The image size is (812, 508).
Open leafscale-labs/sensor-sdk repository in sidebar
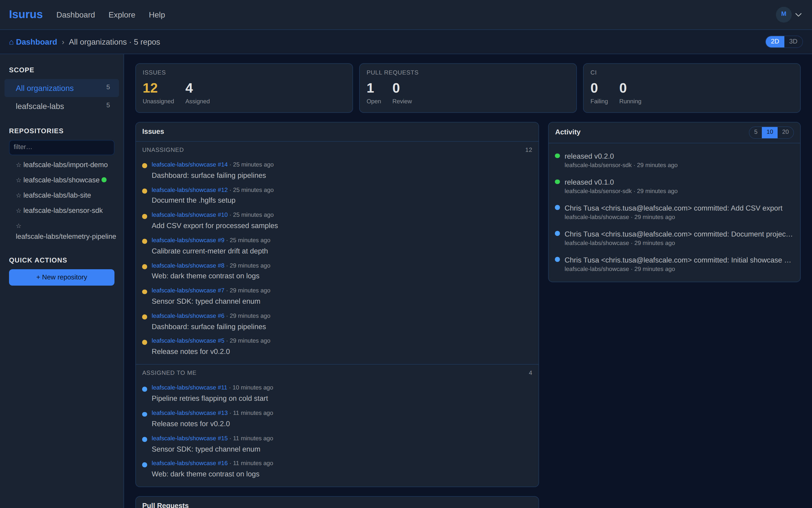[63, 211]
